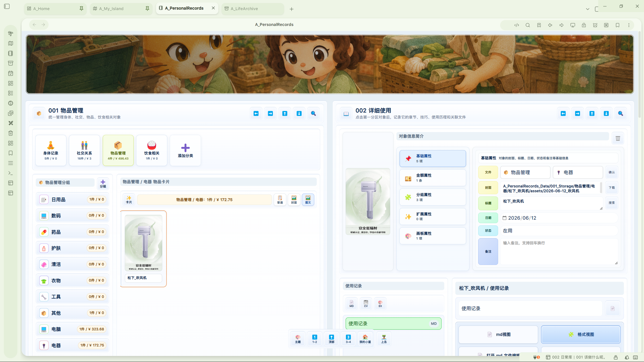
Task: Click the navigate back arrow beside note title
Action: [x=34, y=25]
